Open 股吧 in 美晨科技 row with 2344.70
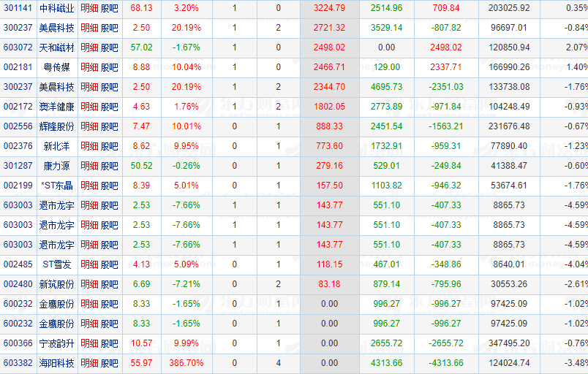The height and width of the screenshot is (374, 588). click(x=110, y=87)
